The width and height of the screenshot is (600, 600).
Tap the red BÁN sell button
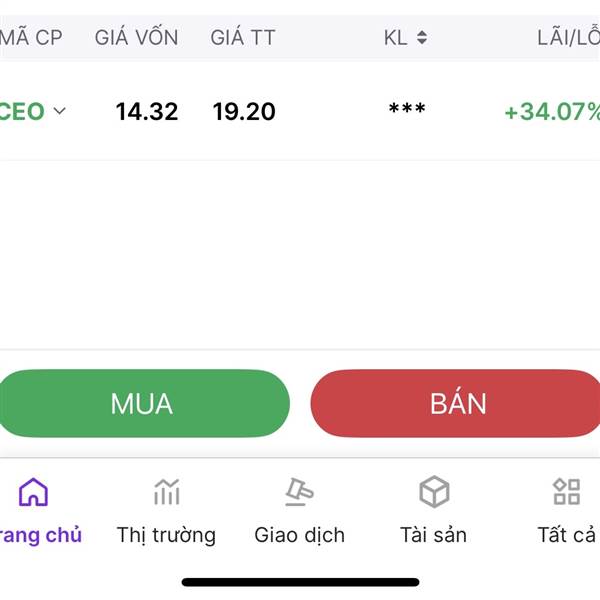(456, 403)
